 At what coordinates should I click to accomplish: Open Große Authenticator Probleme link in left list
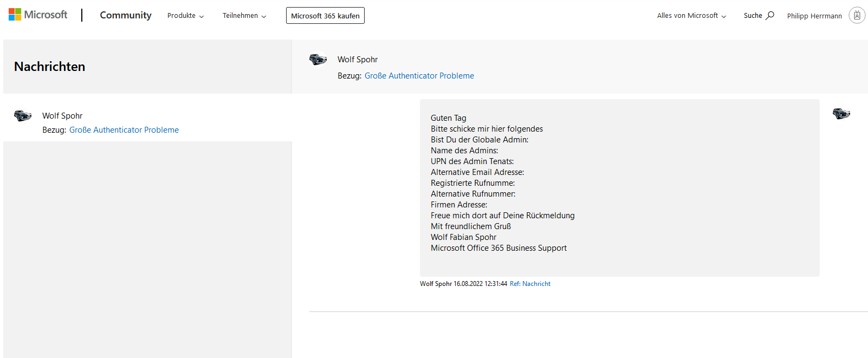(x=124, y=130)
